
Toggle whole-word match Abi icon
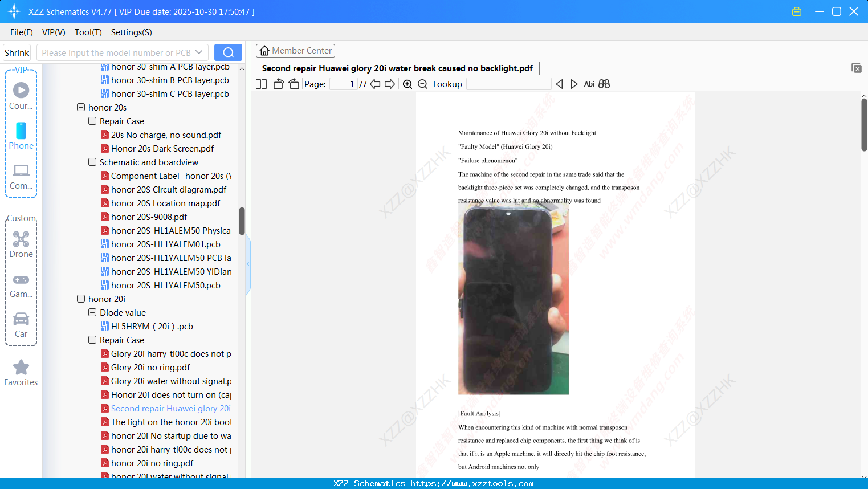(589, 84)
